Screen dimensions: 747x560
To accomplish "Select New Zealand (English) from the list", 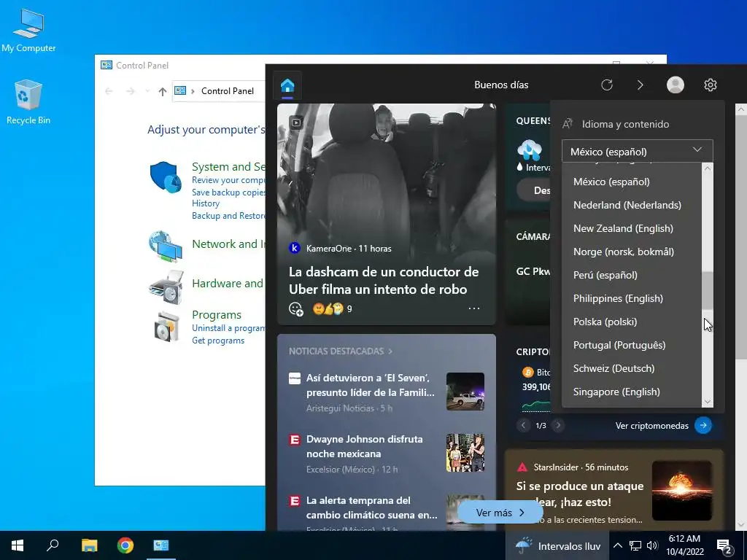I will click(631, 228).
